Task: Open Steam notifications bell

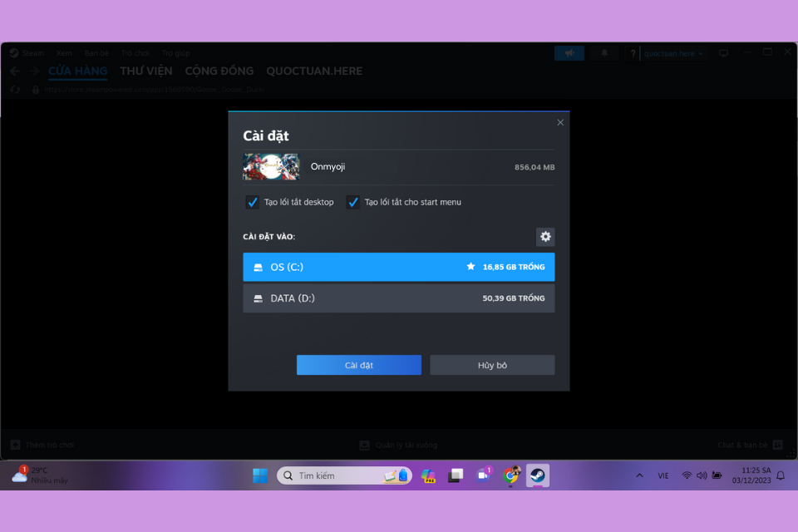Action: 604,53
